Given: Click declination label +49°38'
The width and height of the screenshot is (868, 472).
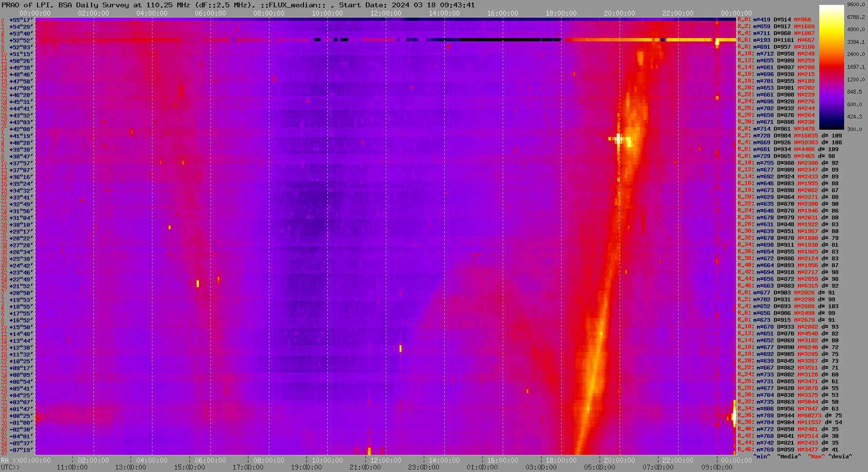Looking at the screenshot, I should click(x=21, y=68).
